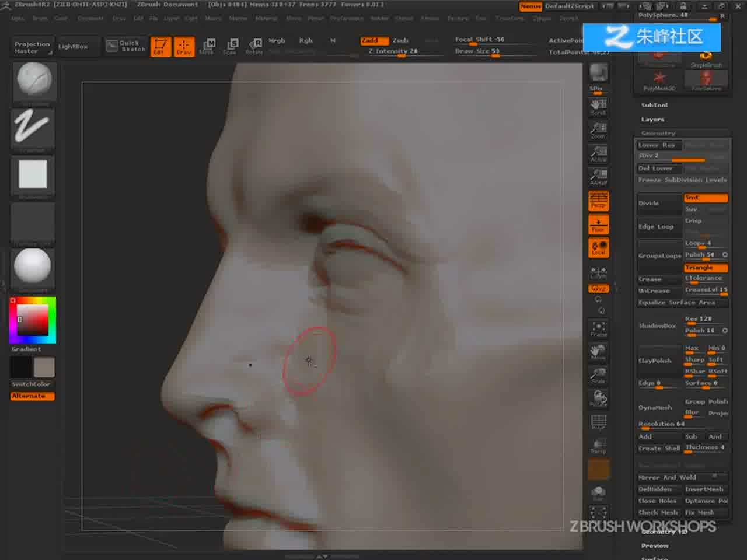Expand the GroupsLoops subsection
This screenshot has height=560, width=747.
point(659,256)
